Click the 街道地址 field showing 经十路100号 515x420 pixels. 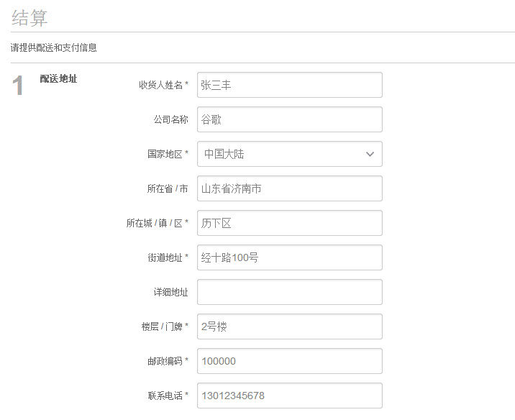[290, 257]
